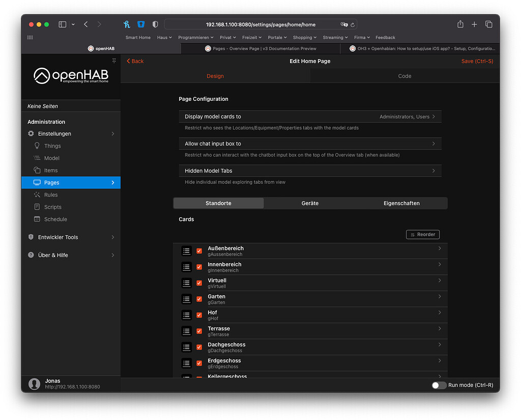The height and width of the screenshot is (420, 521).
Task: Expand the Hidden Model Tabs setting
Action: [310, 171]
